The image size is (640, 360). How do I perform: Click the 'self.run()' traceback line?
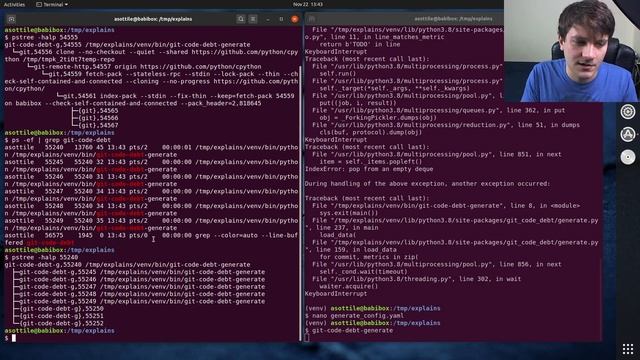pyautogui.click(x=338, y=73)
